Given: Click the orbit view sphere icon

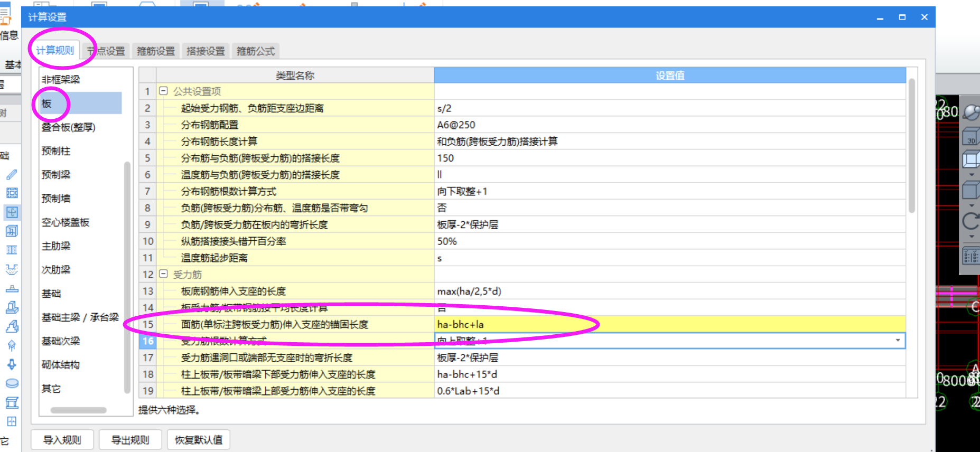Looking at the screenshot, I should (x=971, y=112).
